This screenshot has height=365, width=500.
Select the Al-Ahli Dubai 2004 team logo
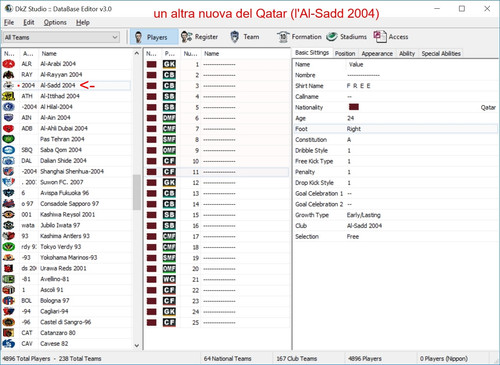pos(9,128)
